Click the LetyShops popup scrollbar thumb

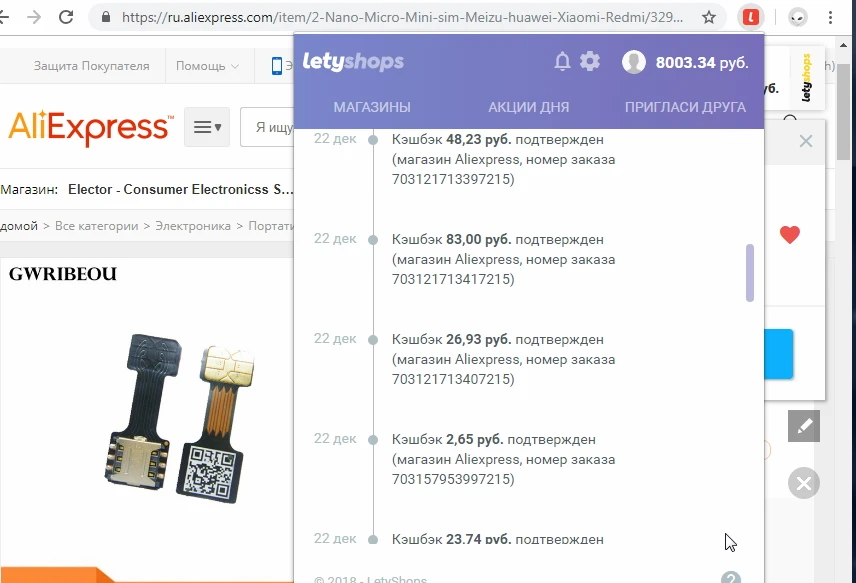pos(750,273)
